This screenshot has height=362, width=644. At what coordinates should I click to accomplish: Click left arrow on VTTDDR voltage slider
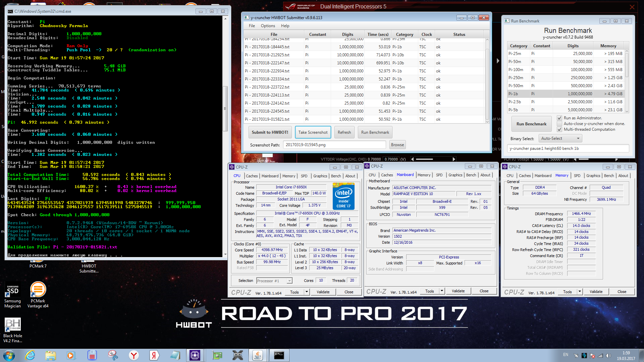(x=413, y=159)
